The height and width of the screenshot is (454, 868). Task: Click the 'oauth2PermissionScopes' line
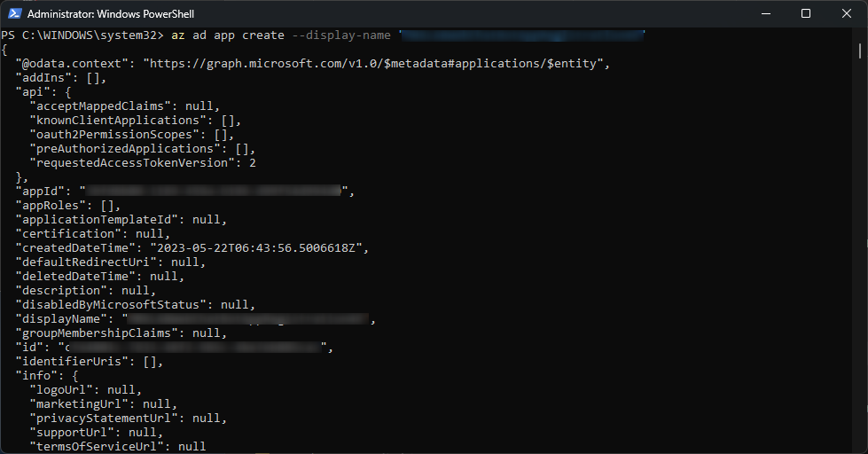coord(132,135)
